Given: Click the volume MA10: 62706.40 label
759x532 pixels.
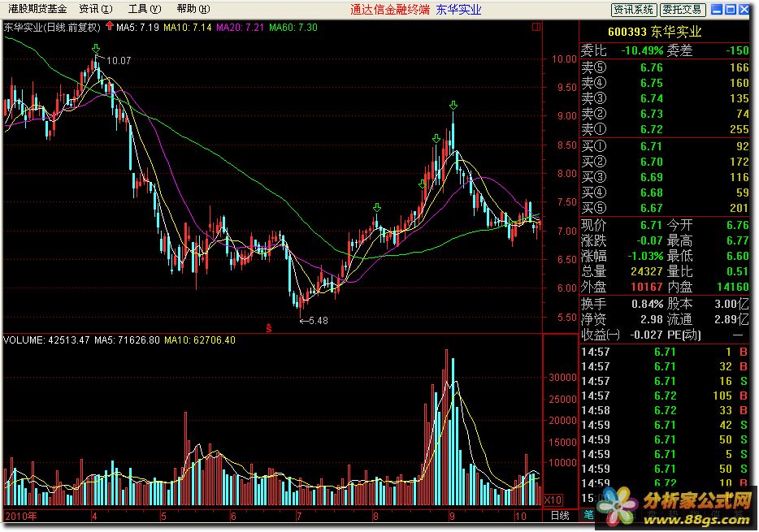Looking at the screenshot, I should click(200, 340).
